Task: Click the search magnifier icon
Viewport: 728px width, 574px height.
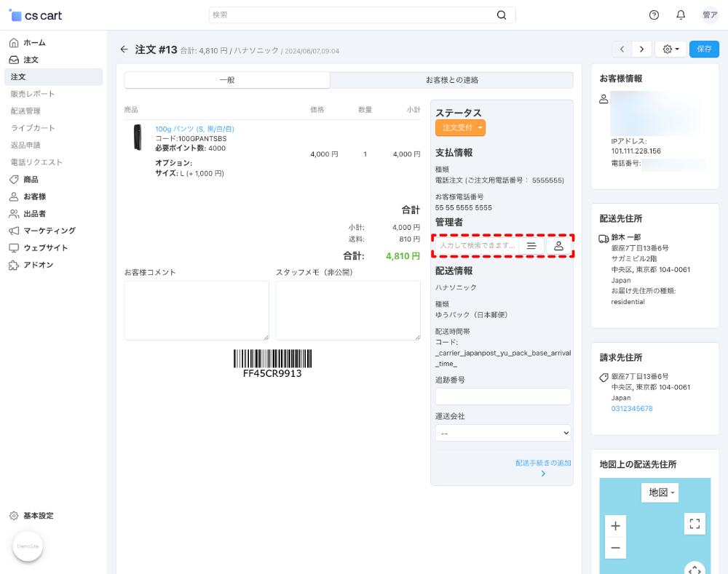Action: click(x=502, y=15)
